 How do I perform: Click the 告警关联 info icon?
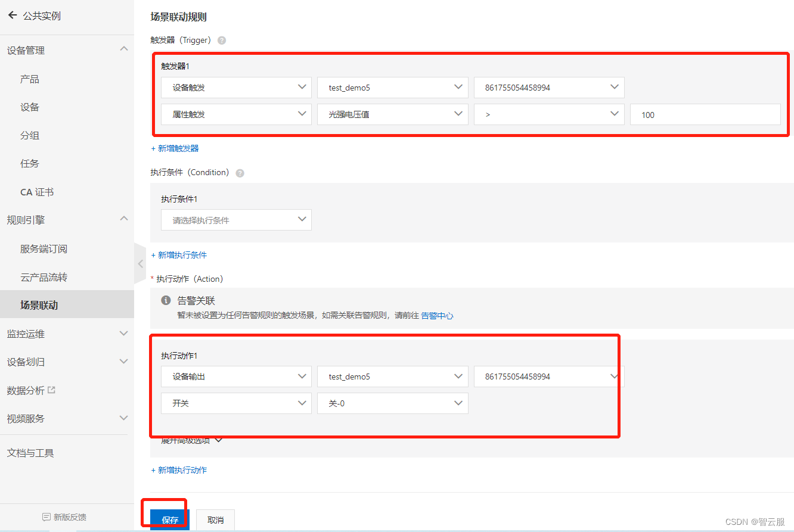coord(166,300)
